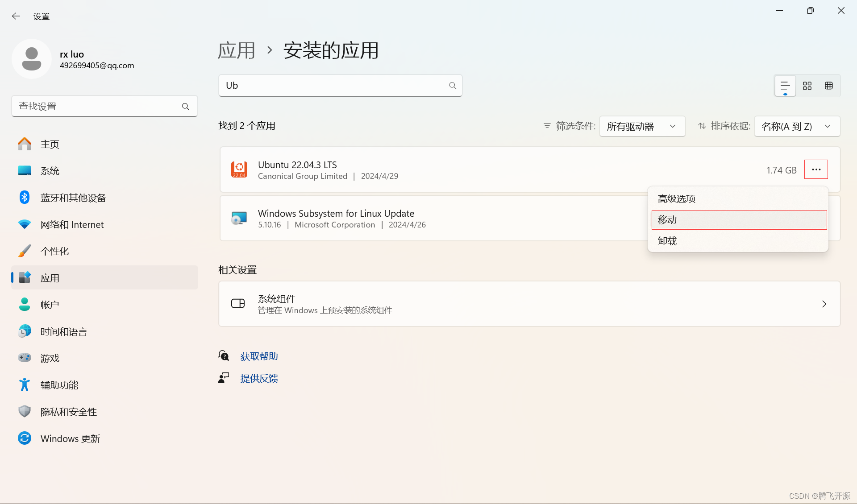Viewport: 857px width, 504px height.
Task: Select Move (移动) from the context menu
Action: tap(739, 220)
